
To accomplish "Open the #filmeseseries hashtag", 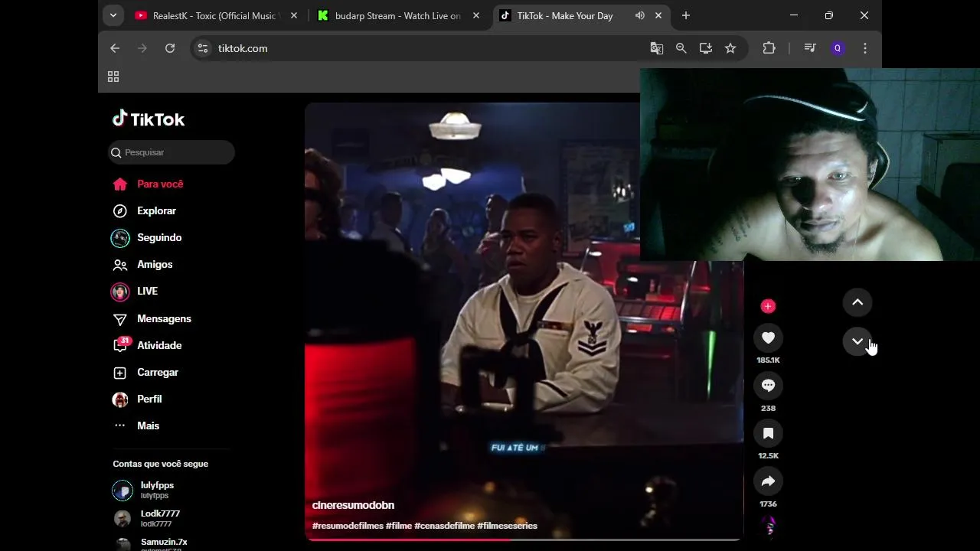I will [508, 526].
